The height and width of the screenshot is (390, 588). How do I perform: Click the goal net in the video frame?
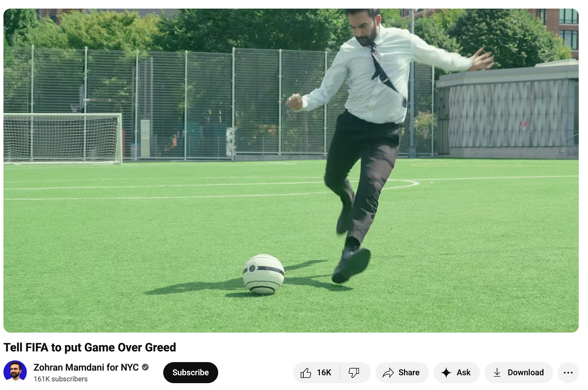click(x=63, y=139)
